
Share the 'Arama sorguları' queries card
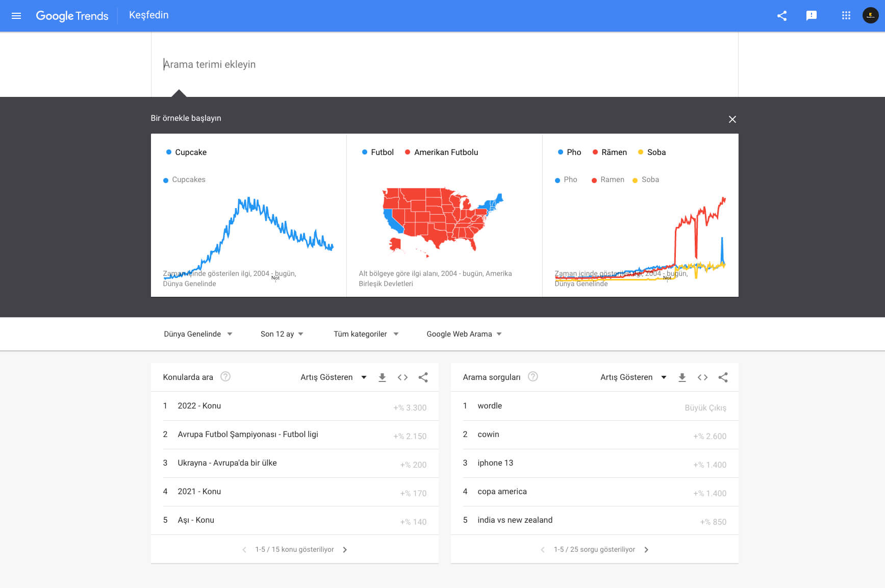pos(723,377)
